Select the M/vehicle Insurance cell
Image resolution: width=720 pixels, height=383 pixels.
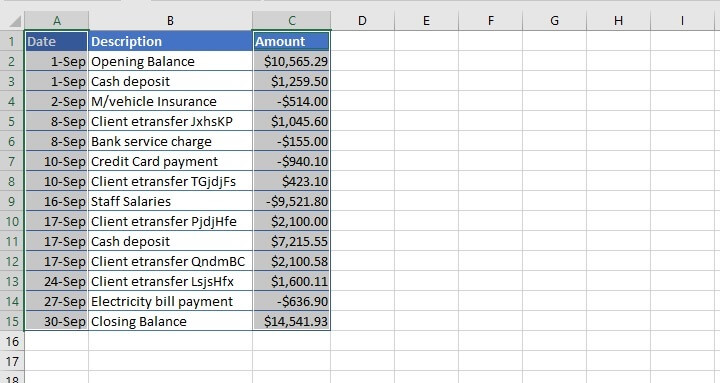[170, 101]
